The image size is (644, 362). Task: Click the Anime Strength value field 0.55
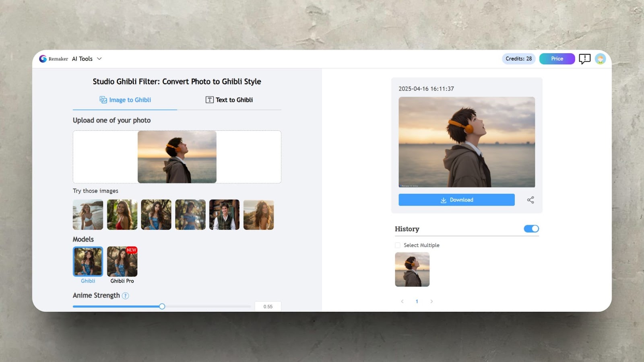[268, 306]
